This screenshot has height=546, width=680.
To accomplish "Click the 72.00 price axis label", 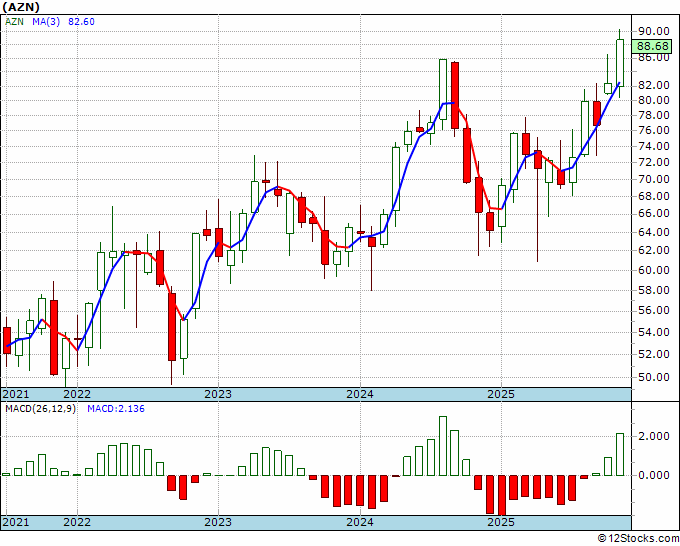I will click(x=653, y=162).
